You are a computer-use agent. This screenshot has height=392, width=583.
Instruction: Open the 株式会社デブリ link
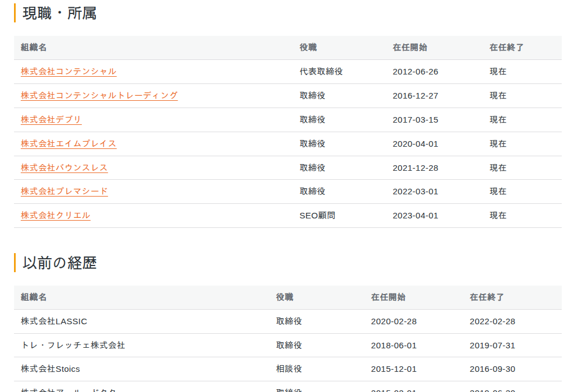[x=51, y=120]
